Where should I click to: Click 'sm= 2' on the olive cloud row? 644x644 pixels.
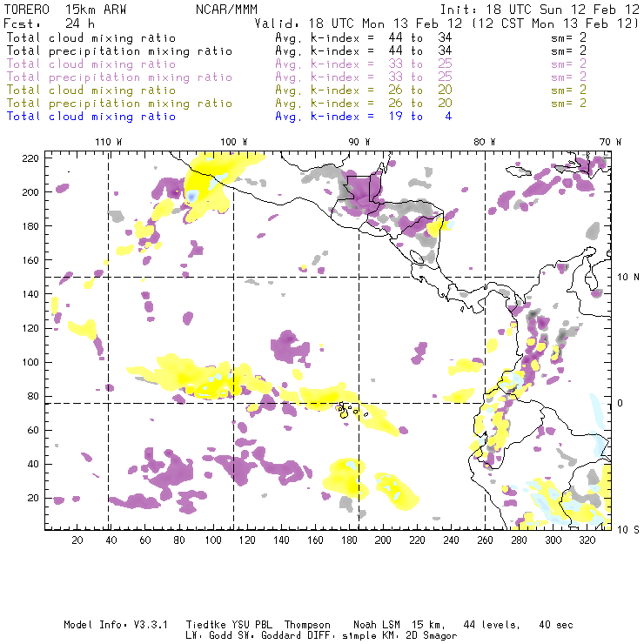click(568, 90)
